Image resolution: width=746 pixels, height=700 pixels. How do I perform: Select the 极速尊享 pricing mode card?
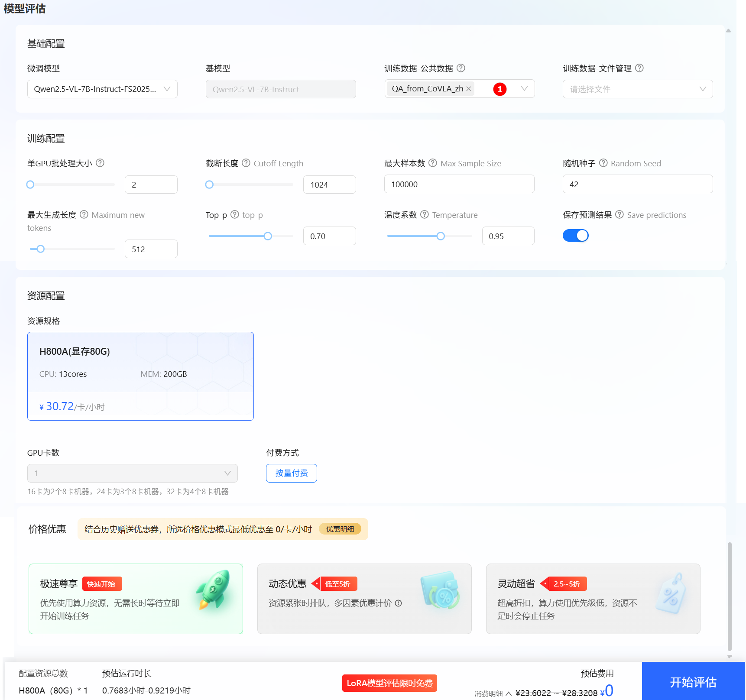[x=136, y=599]
